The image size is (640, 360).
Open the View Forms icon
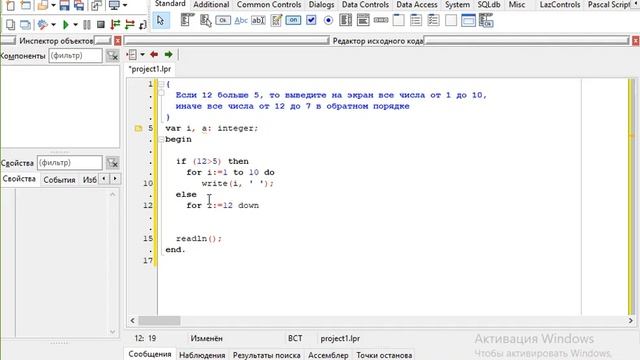coord(25,24)
